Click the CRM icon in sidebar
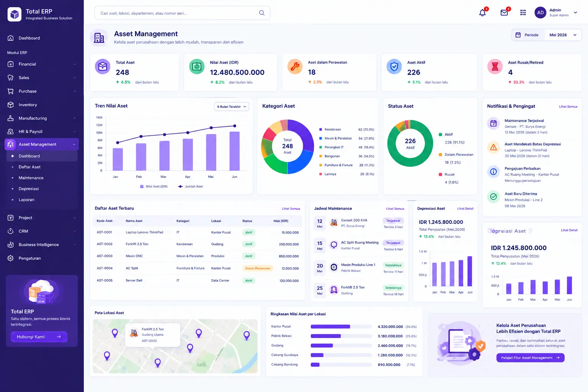Screen dimensions: 588x392 pos(11,231)
